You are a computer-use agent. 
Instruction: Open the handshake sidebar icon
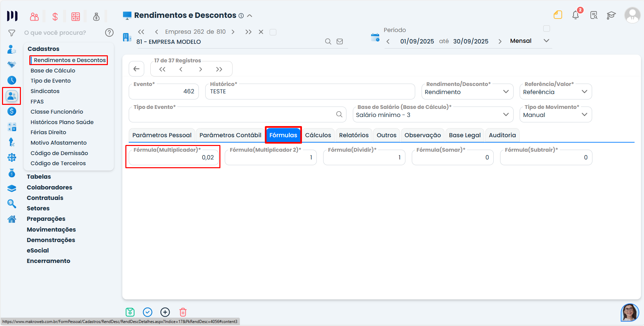tap(12, 64)
